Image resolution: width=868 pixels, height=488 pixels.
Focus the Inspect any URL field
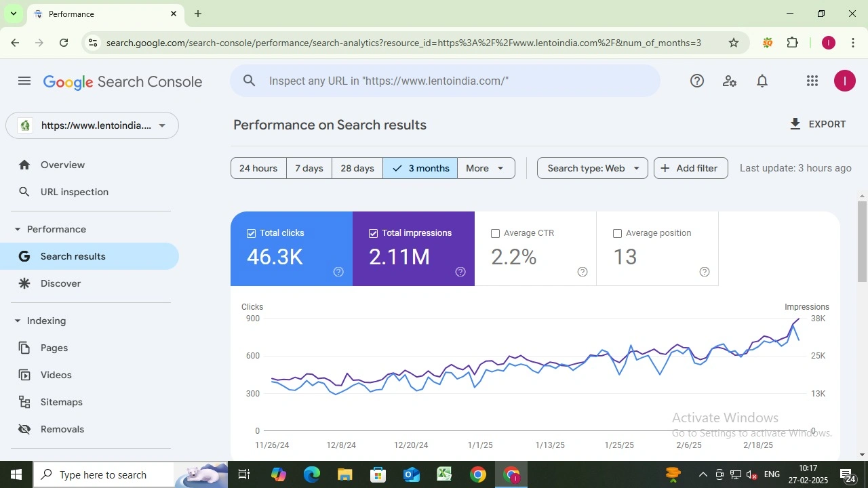point(445,81)
